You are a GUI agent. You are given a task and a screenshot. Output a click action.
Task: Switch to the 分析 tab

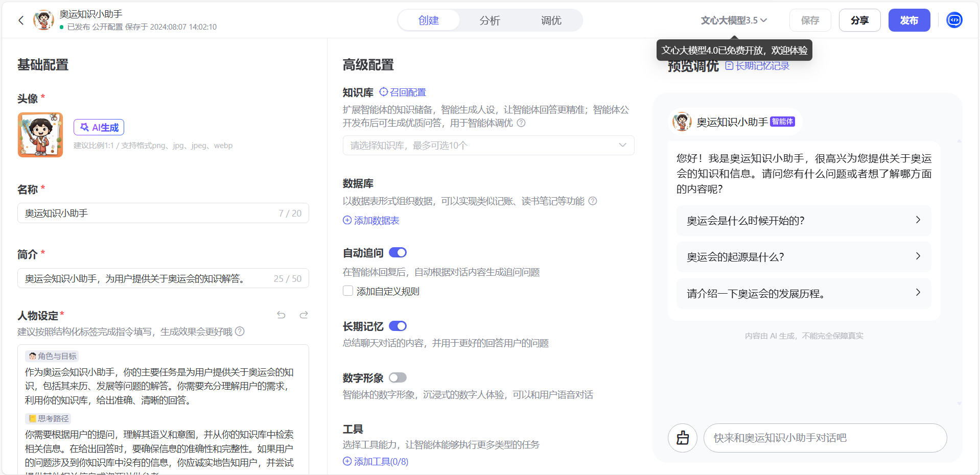(x=489, y=20)
